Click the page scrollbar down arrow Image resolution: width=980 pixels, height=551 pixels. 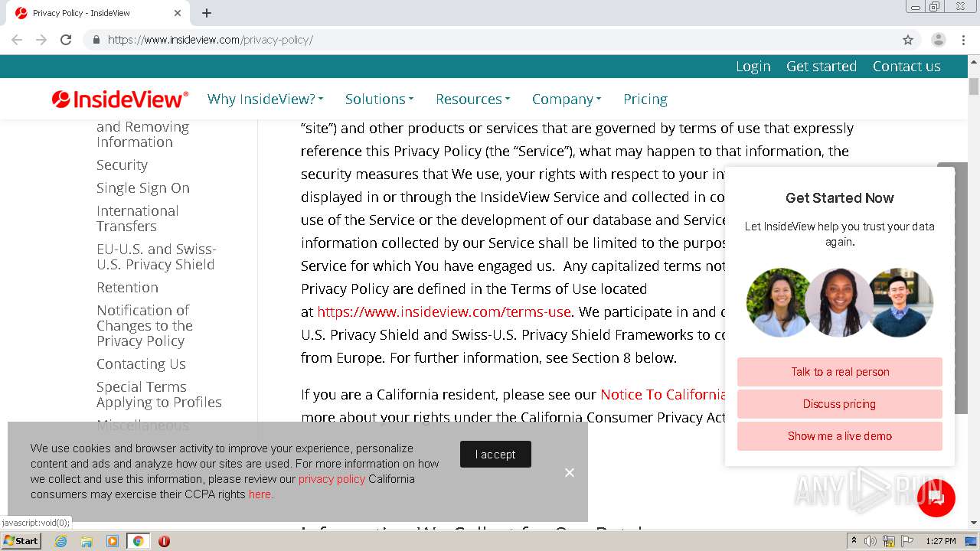click(x=974, y=523)
